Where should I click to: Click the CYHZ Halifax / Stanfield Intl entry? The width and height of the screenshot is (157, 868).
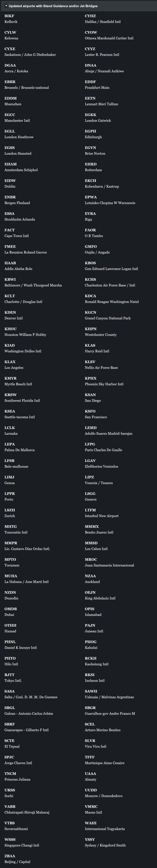pos(102,19)
